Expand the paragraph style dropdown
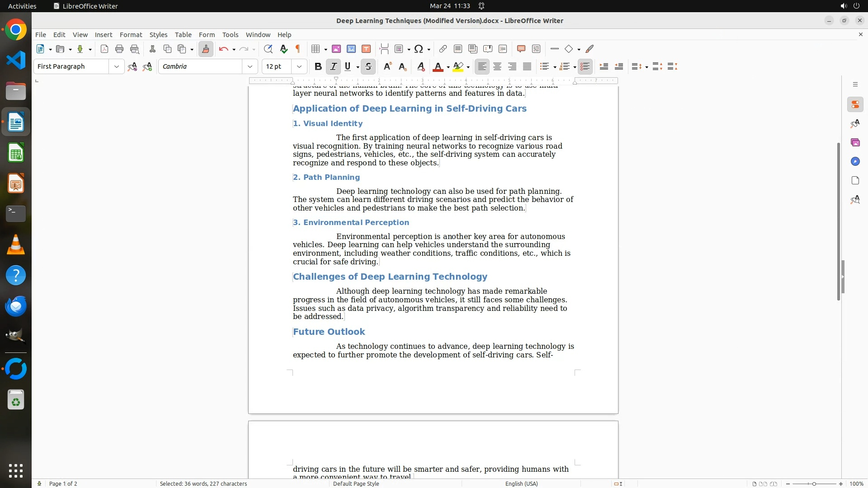 coord(116,67)
